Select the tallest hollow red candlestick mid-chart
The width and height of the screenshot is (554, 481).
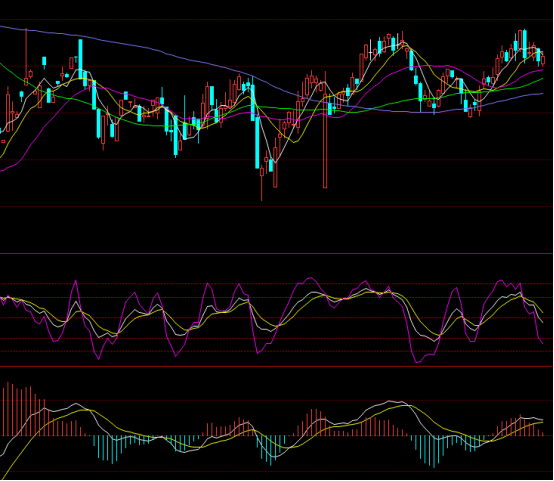click(325, 141)
